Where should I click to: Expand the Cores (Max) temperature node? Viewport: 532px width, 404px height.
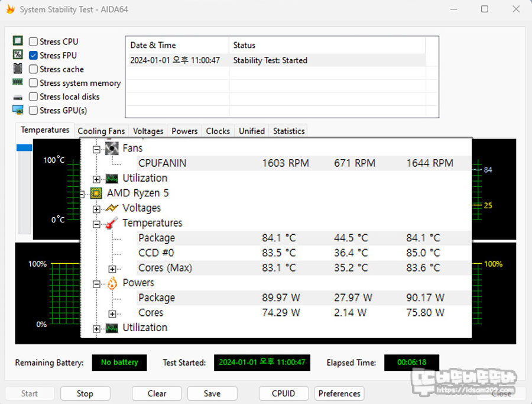(112, 269)
